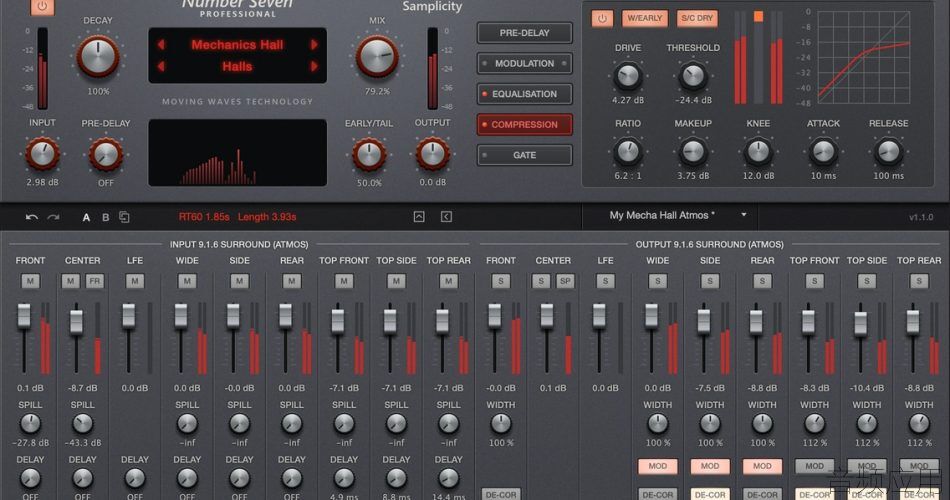
Task: Click the OUTPUT gain knob
Action: [433, 154]
